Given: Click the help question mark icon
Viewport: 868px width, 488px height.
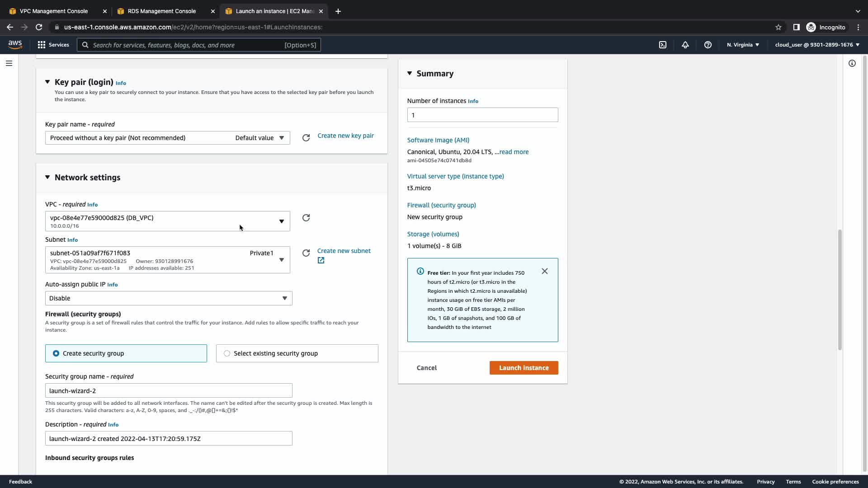Looking at the screenshot, I should pyautogui.click(x=708, y=45).
